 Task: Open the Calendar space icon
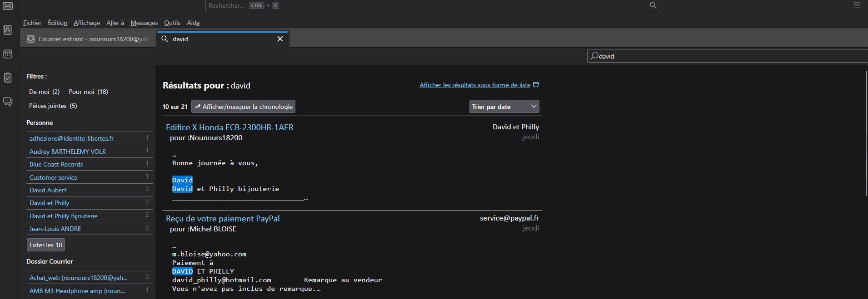pos(8,54)
